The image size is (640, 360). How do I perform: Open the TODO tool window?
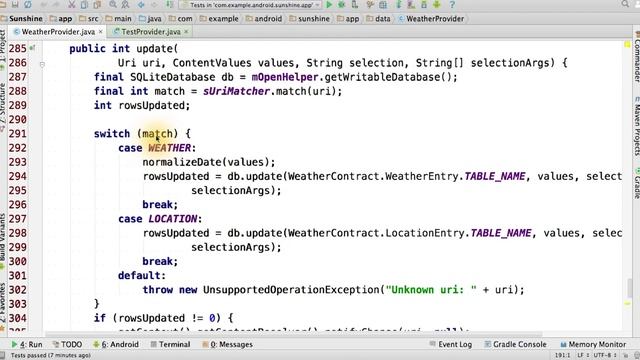pyautogui.click(x=67, y=344)
